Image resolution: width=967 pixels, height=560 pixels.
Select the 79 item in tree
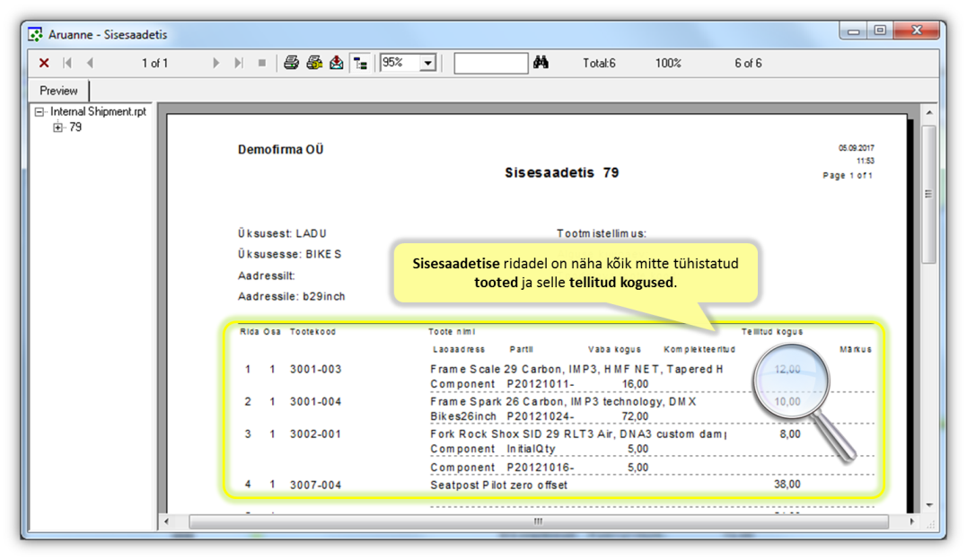point(75,127)
